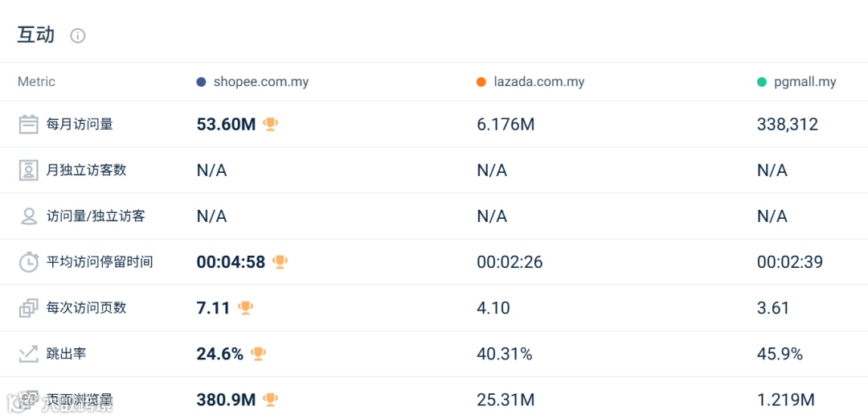This screenshot has height=419, width=868.
Task: Click the visitor icon for 月独立访客数
Action: (29, 170)
